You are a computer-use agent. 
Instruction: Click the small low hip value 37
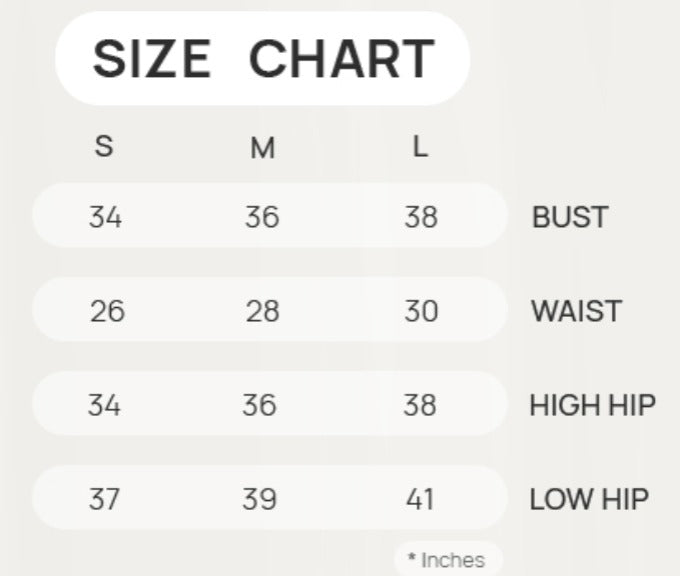coord(105,499)
